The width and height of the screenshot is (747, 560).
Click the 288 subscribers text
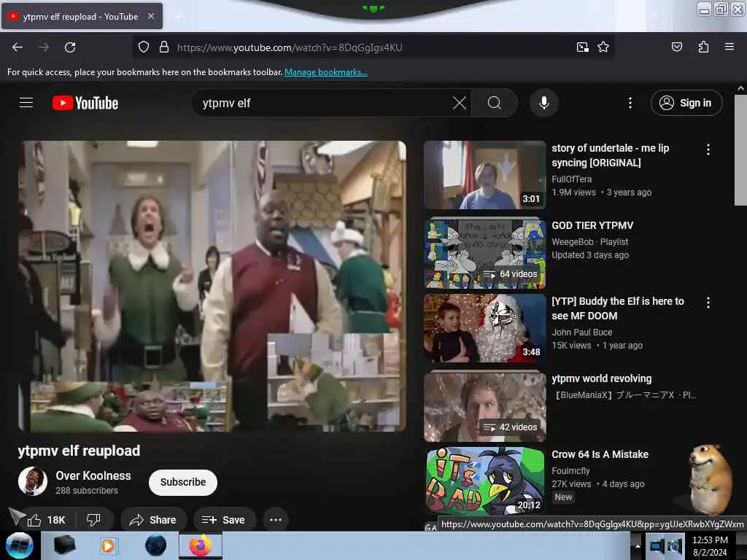coord(87,491)
